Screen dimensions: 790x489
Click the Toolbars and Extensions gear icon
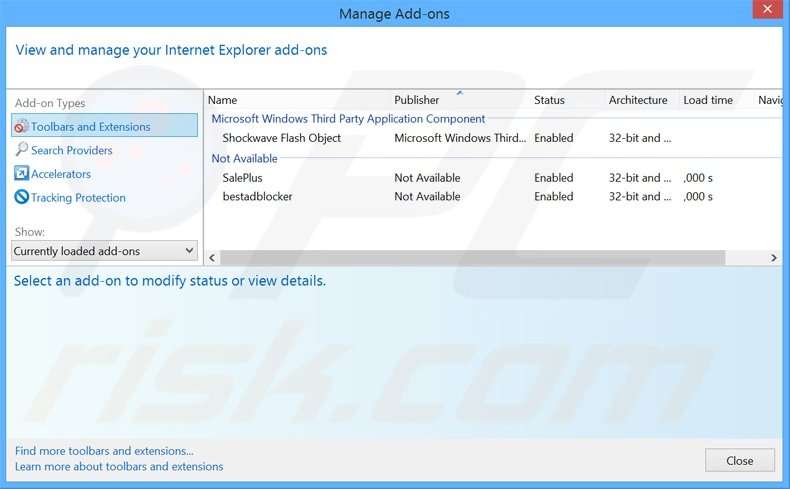[22, 126]
